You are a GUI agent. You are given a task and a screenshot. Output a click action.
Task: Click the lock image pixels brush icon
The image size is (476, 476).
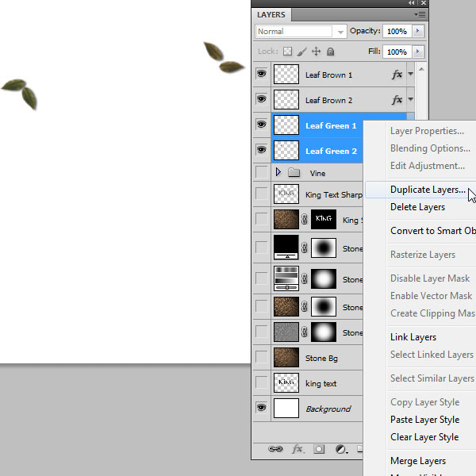[x=301, y=52]
